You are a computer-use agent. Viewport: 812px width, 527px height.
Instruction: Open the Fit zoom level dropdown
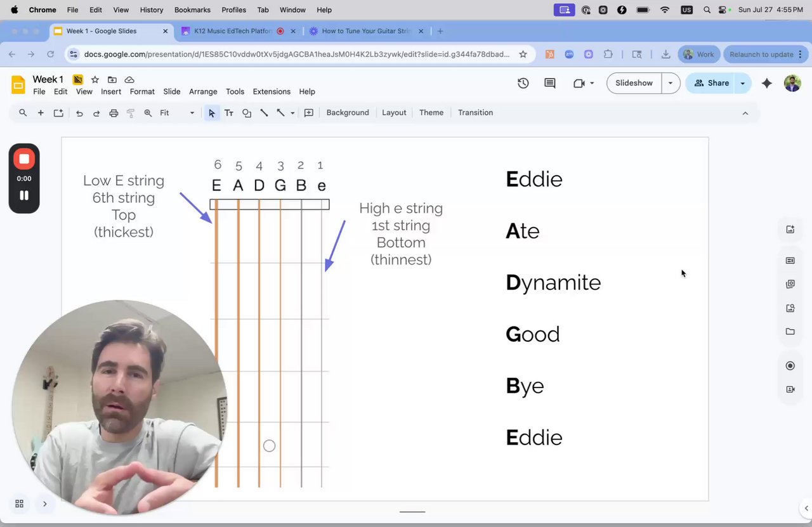click(x=177, y=113)
